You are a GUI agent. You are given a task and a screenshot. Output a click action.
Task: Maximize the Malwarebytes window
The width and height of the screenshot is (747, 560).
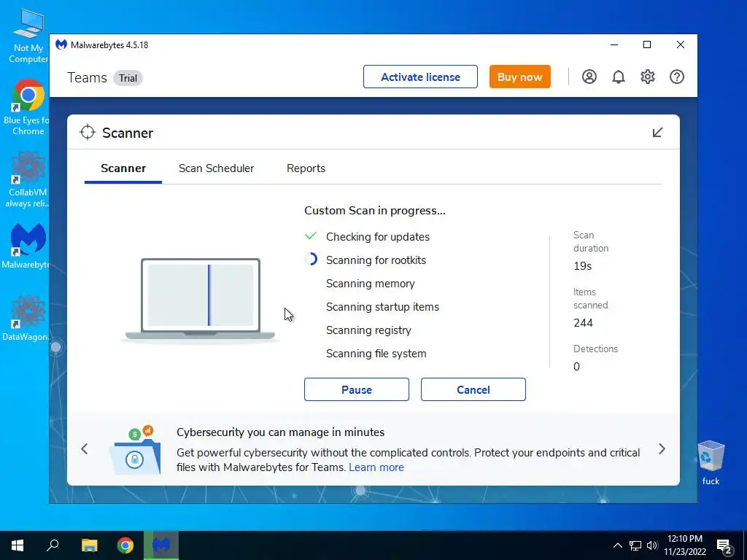[647, 44]
